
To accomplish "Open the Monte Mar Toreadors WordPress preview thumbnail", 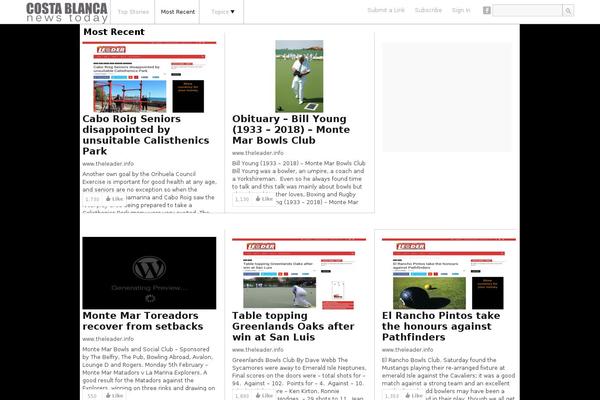I will pyautogui.click(x=149, y=273).
